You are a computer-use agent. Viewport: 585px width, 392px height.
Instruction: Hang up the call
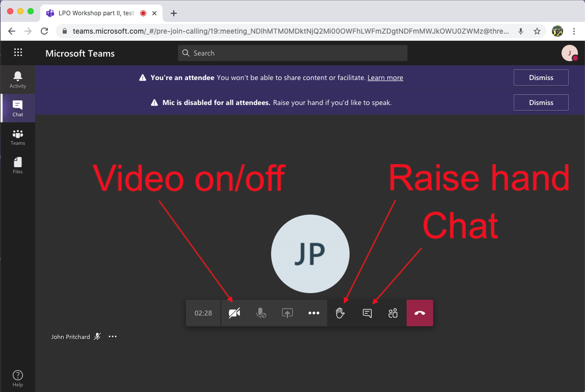pos(420,313)
